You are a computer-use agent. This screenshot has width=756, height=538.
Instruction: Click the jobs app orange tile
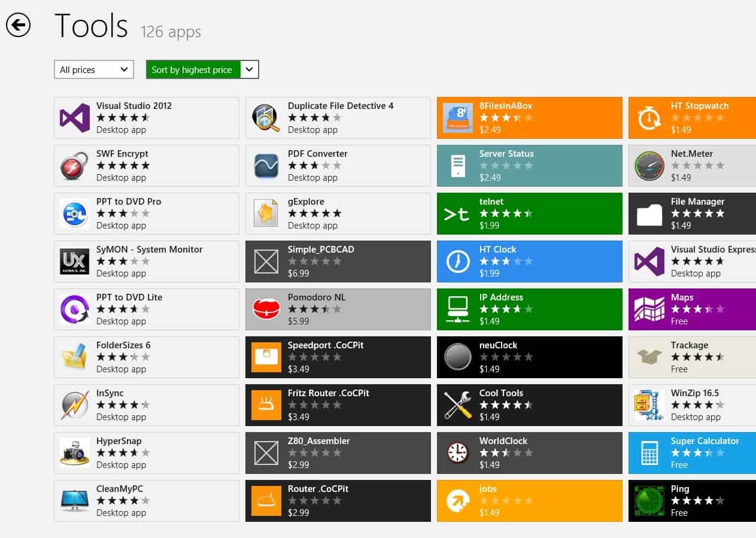point(529,501)
